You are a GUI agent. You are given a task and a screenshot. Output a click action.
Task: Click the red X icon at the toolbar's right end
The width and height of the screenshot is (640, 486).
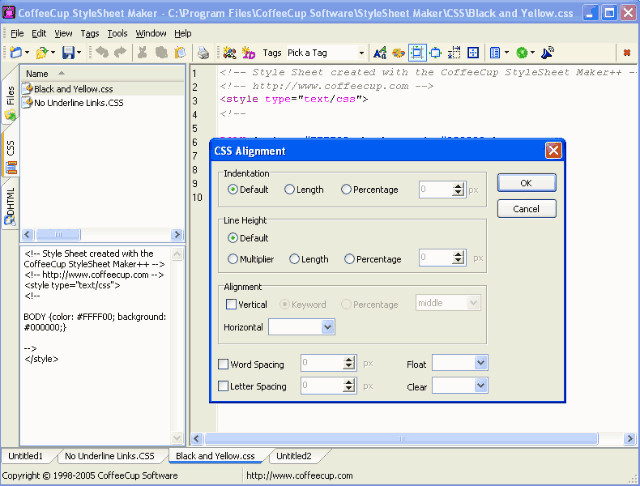tap(627, 53)
